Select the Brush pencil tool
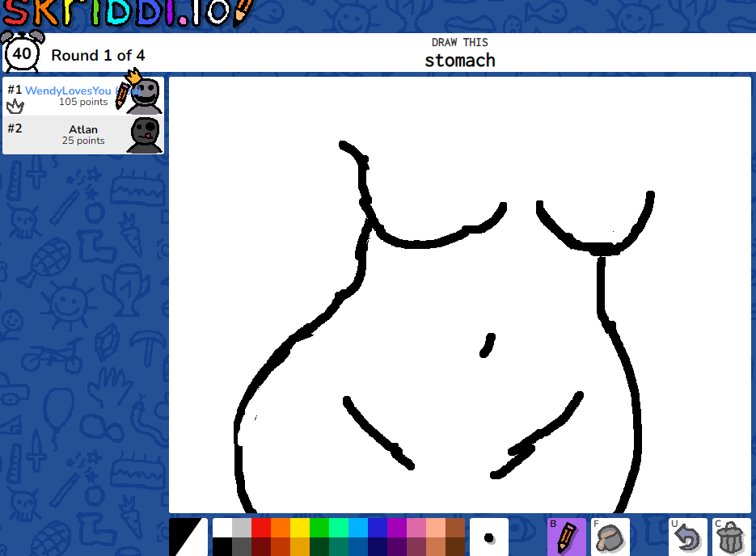756x556 pixels. click(x=566, y=537)
